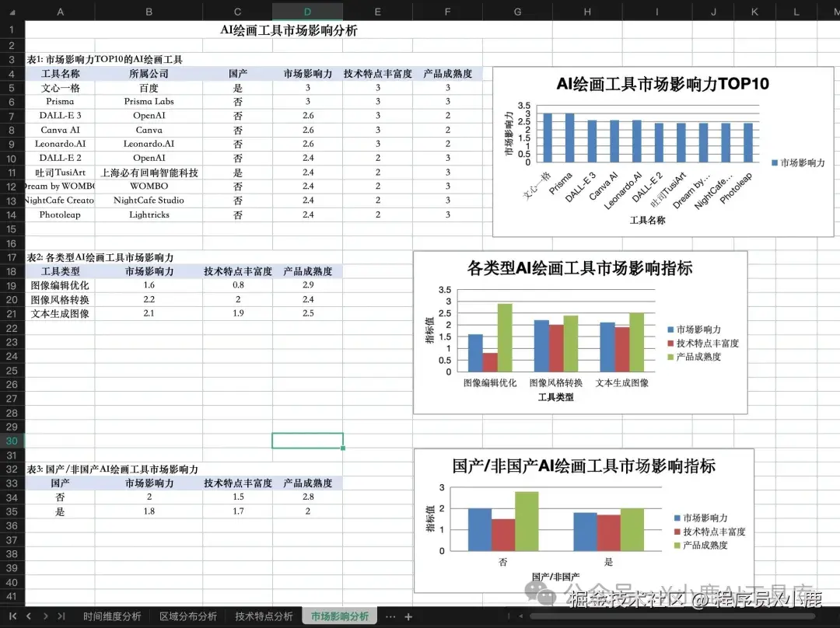Select the AI绘画工具市场影响力TOP10 chart title
Image resolution: width=840 pixels, height=628 pixels.
coord(663,84)
